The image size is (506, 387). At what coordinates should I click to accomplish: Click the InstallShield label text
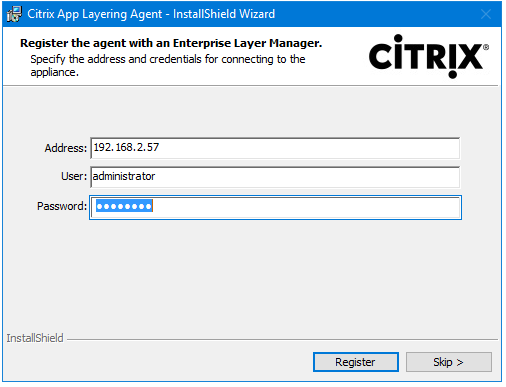click(x=35, y=338)
